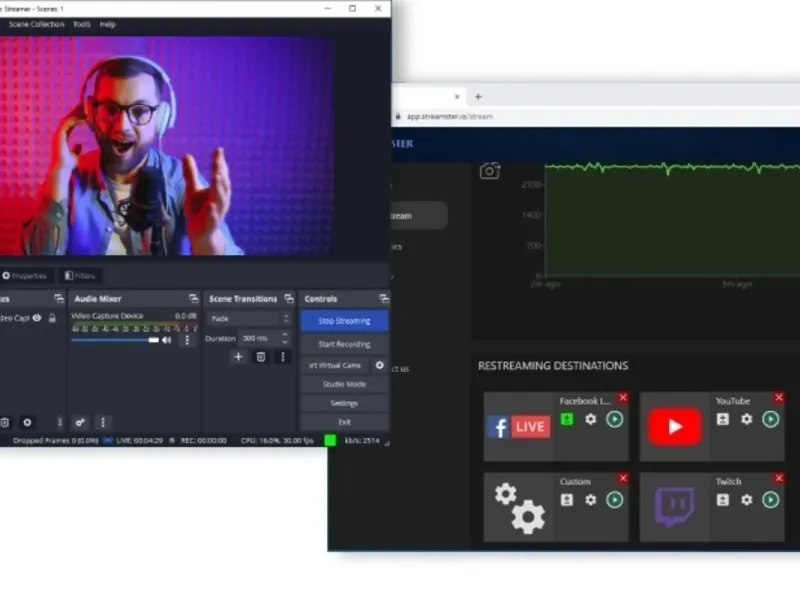
Task: Start restreaming to Facebook Live
Action: point(615,419)
